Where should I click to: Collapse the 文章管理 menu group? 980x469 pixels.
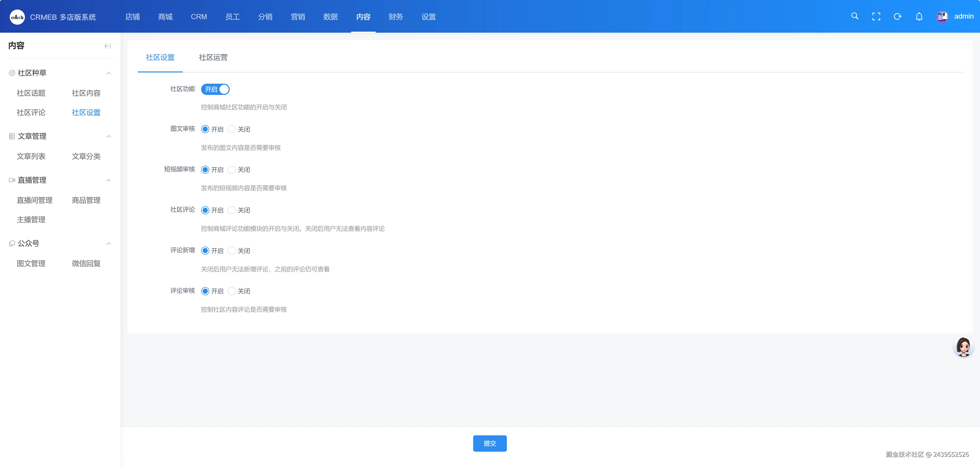[108, 136]
